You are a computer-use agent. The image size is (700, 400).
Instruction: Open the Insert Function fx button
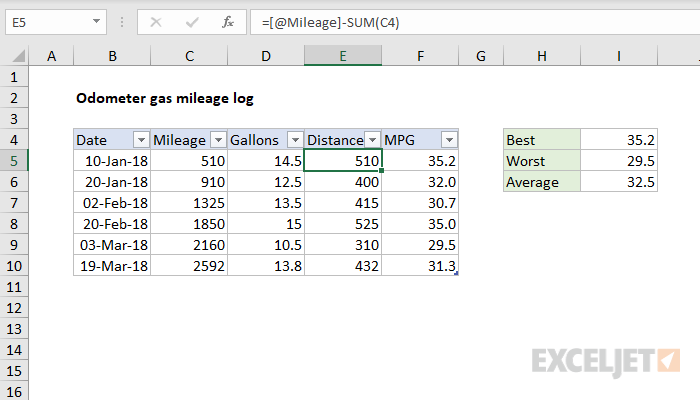[x=228, y=22]
